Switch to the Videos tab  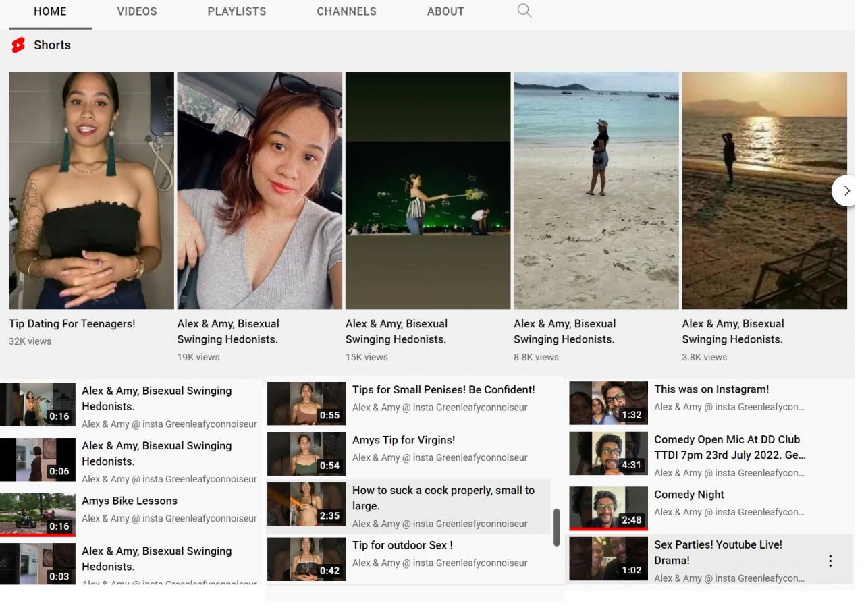[137, 11]
